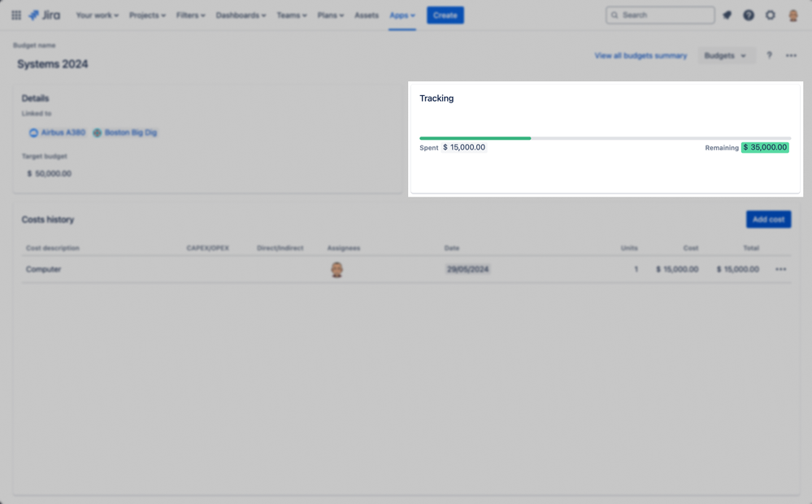812x504 pixels.
Task: Open settings with the gear icon
Action: 771,15
